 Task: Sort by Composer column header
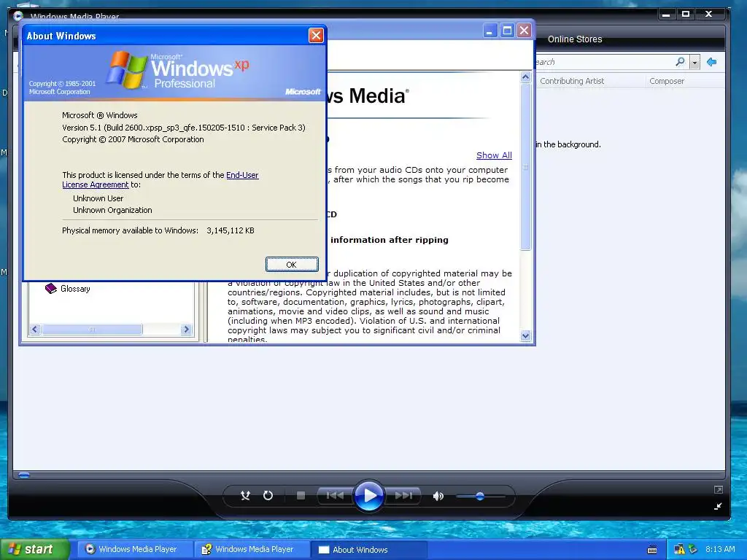coord(667,81)
